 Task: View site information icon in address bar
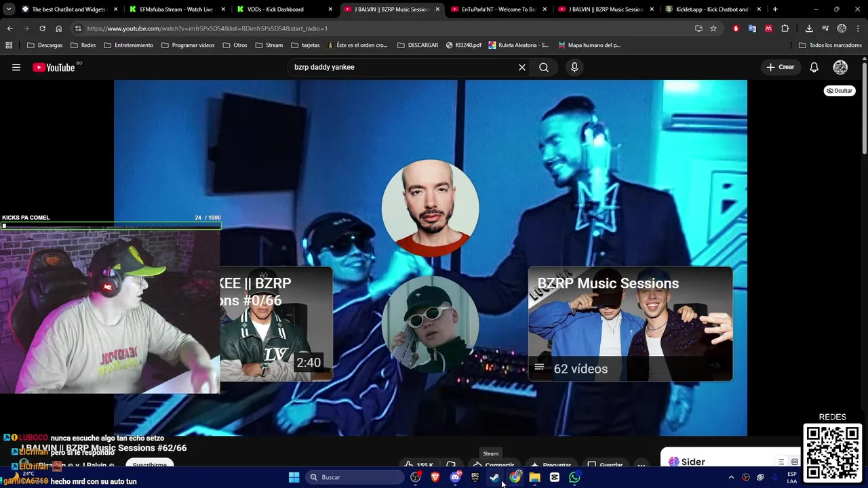click(78, 28)
